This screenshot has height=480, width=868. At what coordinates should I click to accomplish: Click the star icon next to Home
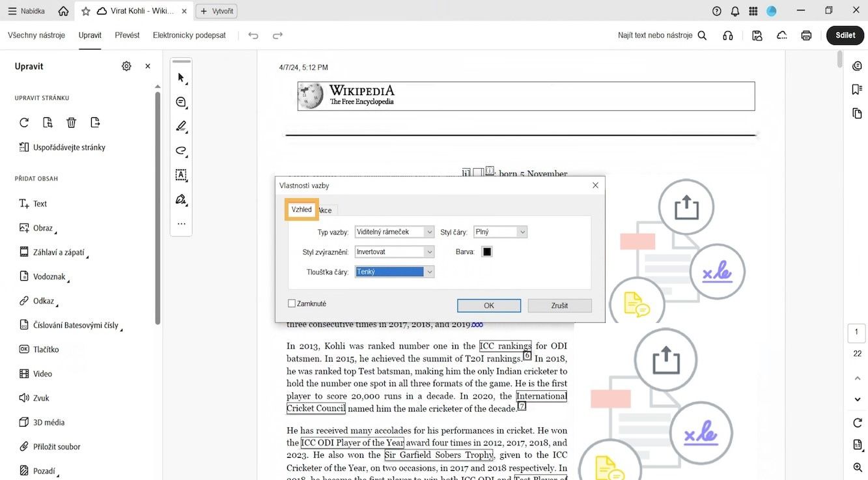[x=85, y=11]
